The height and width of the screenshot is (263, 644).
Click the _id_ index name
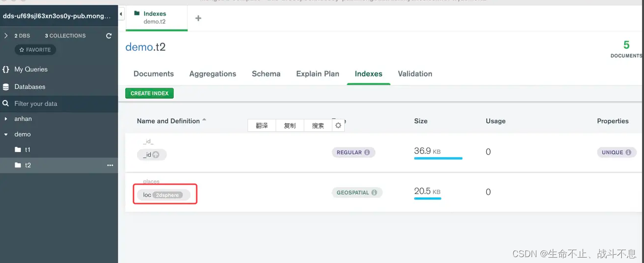148,142
